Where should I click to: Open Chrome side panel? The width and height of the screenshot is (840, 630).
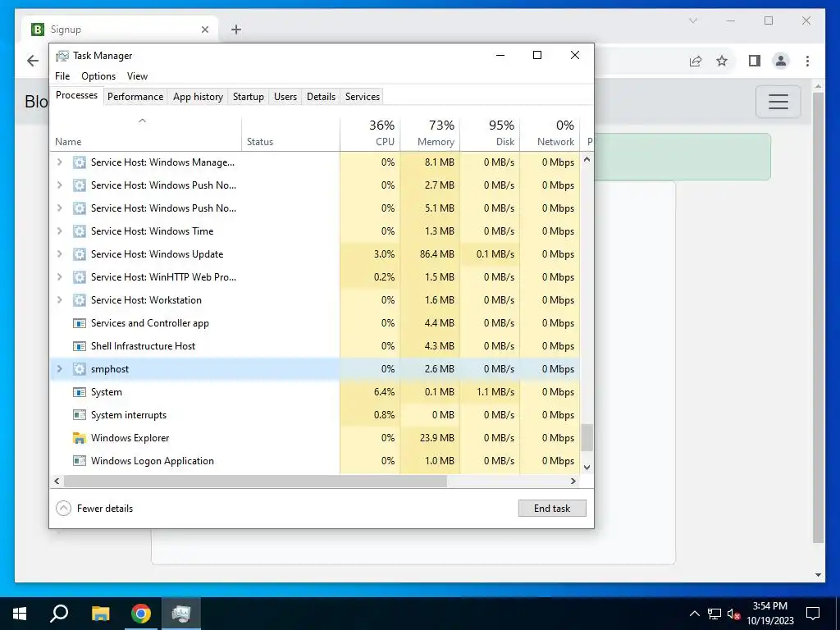[x=755, y=61]
